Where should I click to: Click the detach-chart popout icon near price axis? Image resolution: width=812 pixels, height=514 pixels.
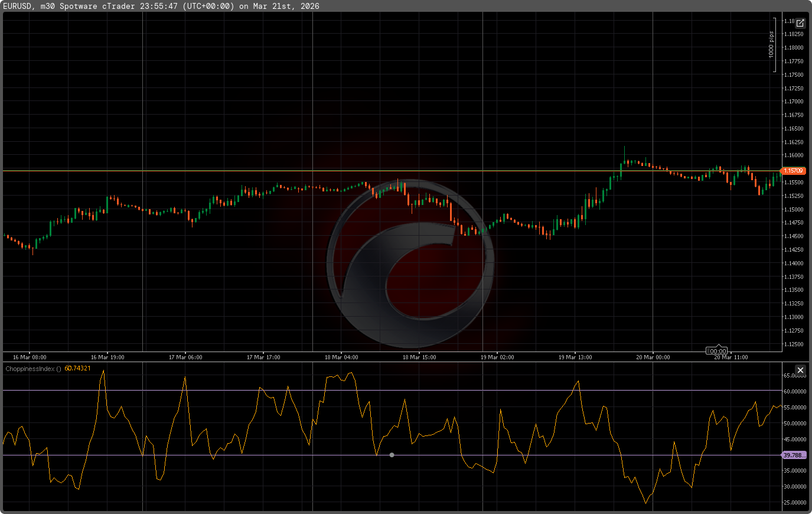[801, 22]
